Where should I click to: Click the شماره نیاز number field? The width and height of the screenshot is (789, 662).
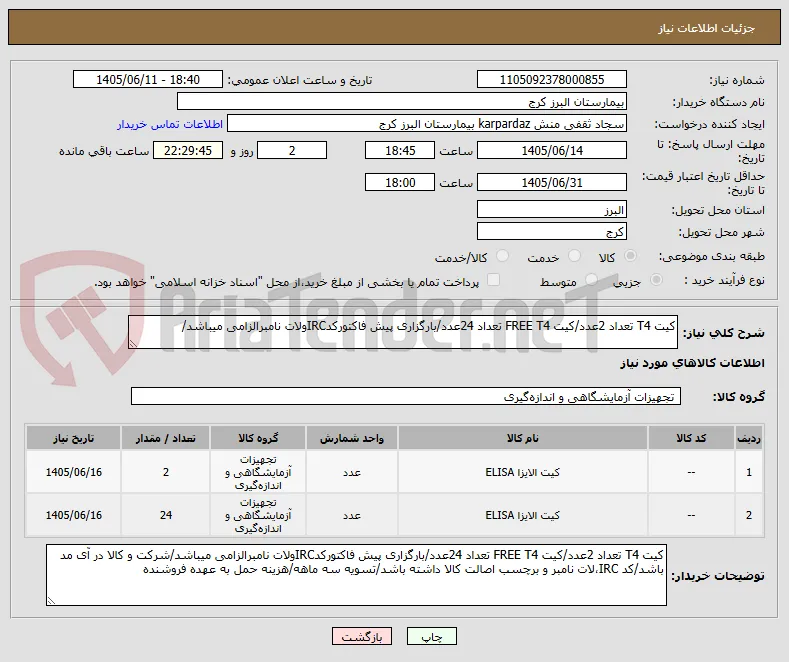551,79
